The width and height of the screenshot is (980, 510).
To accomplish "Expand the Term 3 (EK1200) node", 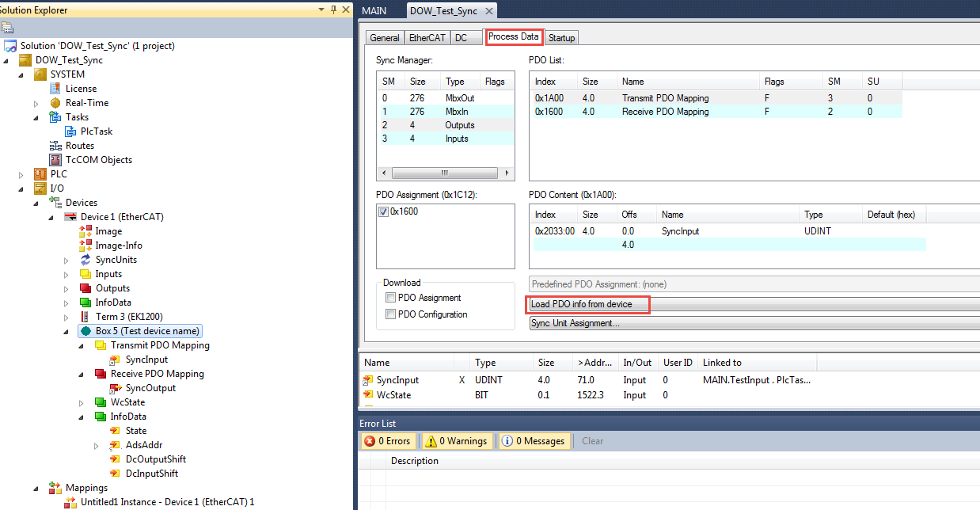I will tap(66, 317).
